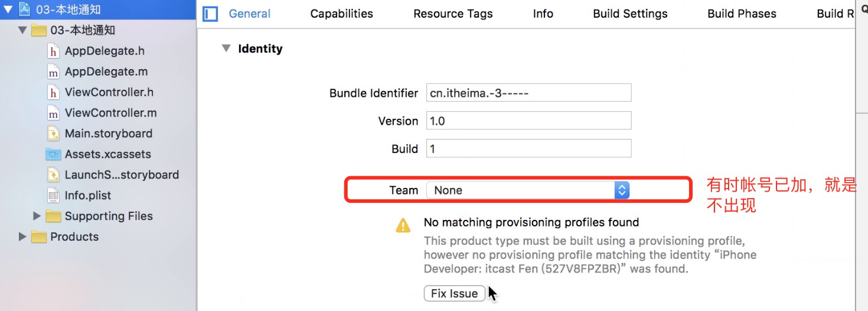
Task: Click the LaunchS...storyboard file icon
Action: click(53, 175)
